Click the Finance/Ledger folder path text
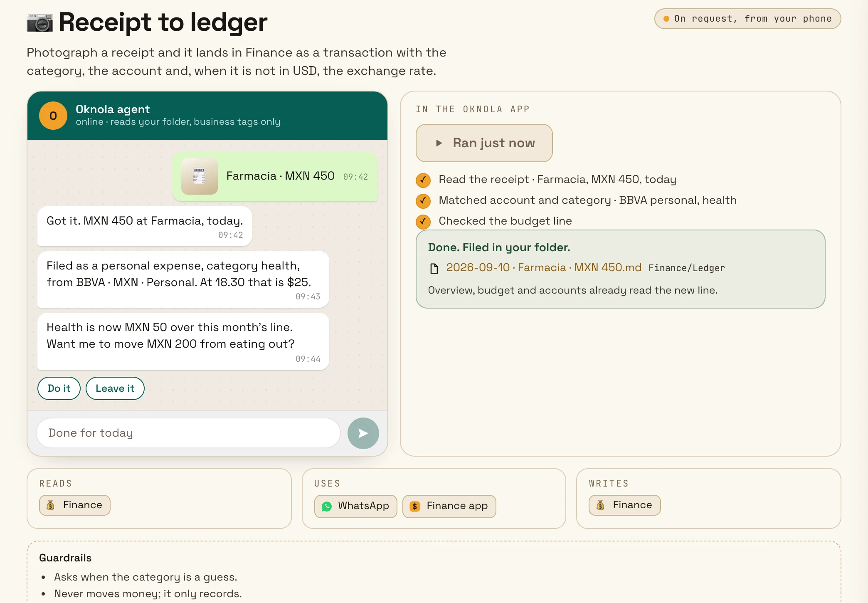868x603 pixels. click(687, 268)
